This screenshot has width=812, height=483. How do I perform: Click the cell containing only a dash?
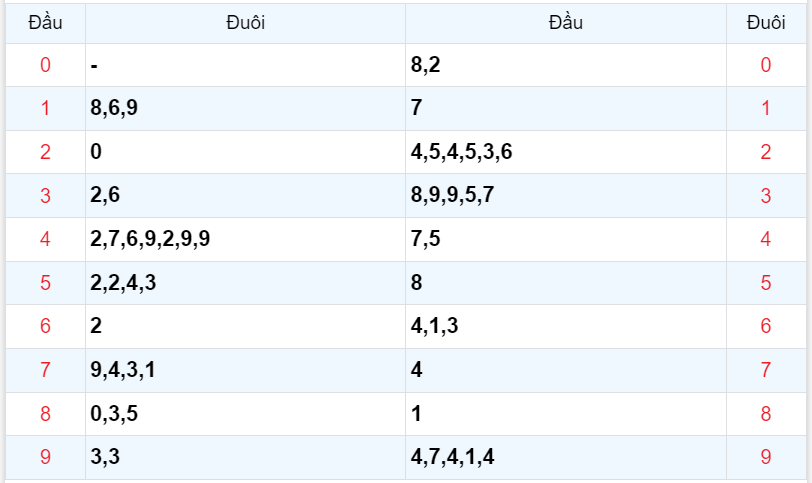tap(245, 66)
